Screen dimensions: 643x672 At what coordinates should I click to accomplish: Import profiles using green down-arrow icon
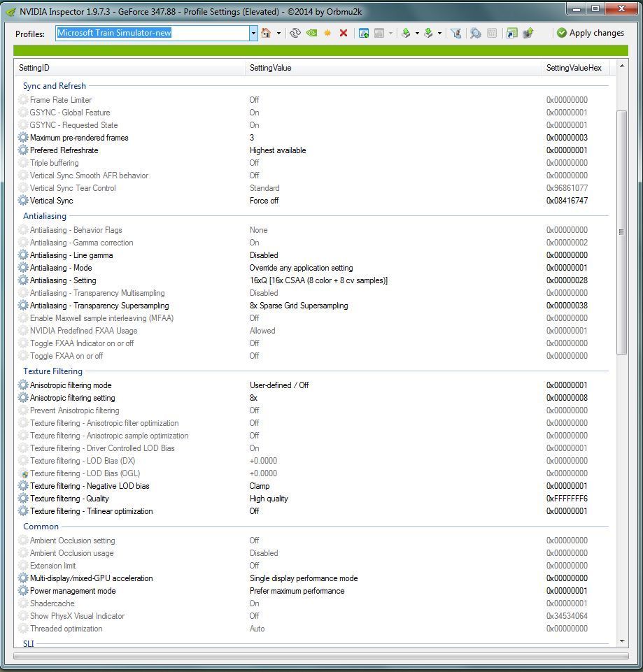coord(428,33)
